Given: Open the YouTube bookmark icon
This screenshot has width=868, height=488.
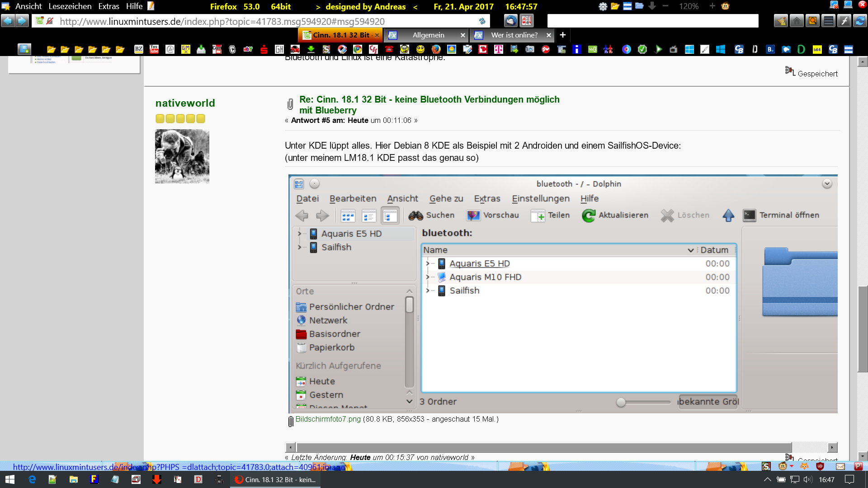Looking at the screenshot, I should pyautogui.click(x=154, y=49).
